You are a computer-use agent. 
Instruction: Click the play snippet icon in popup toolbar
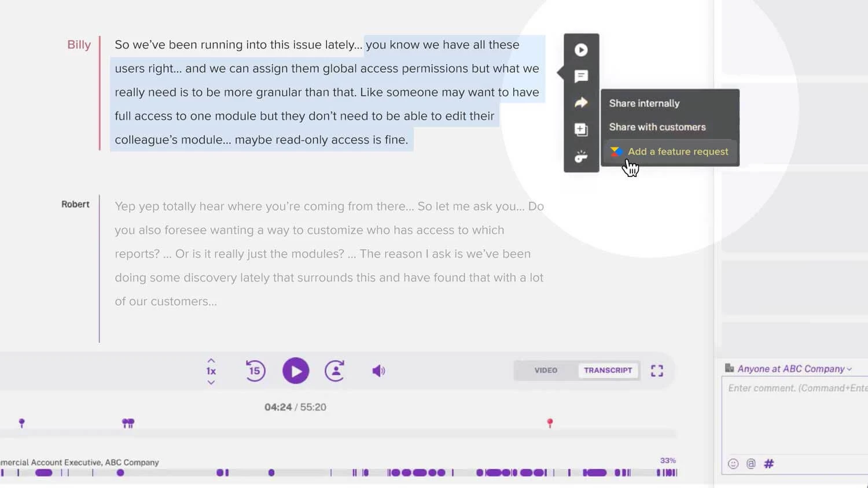pos(581,50)
